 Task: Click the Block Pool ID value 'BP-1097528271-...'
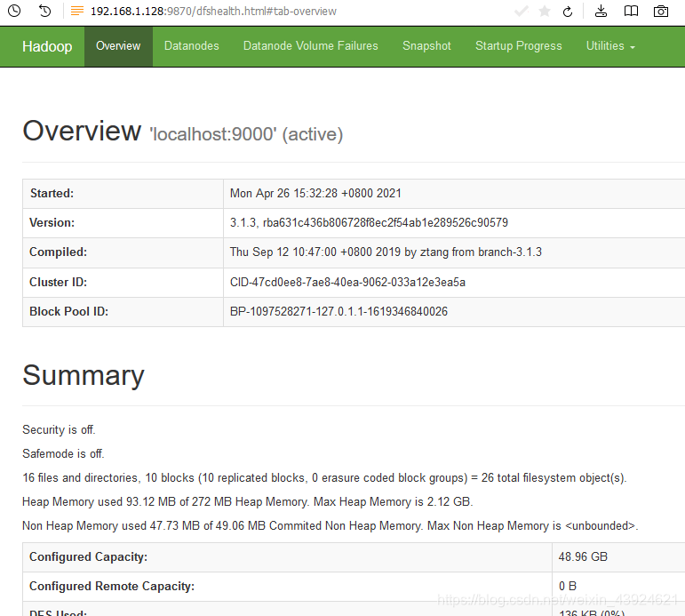pos(339,311)
